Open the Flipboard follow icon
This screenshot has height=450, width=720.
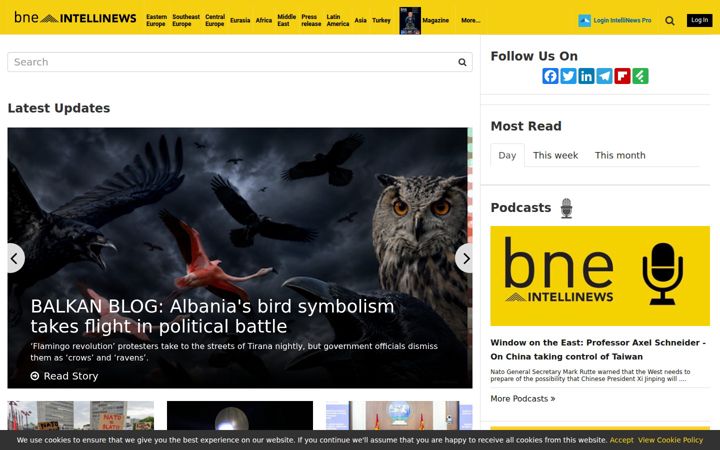click(622, 76)
